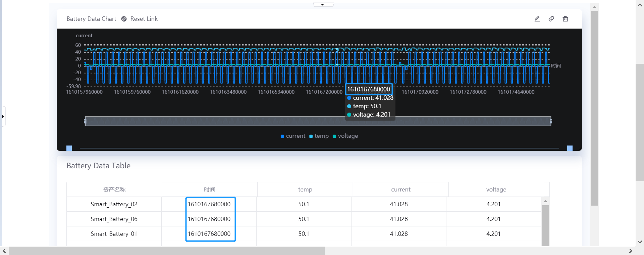The image size is (644, 255).
Task: Click the inner page vertical scrollbar thumb
Action: (x=595, y=108)
